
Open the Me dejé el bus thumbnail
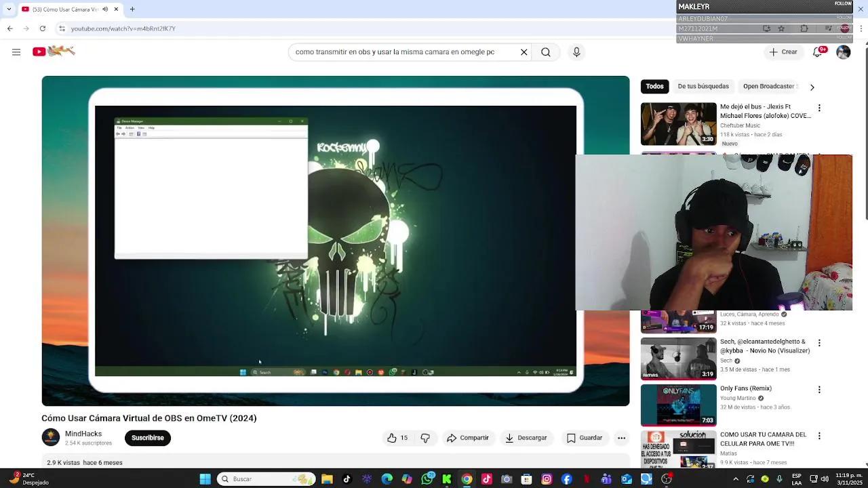(x=678, y=124)
